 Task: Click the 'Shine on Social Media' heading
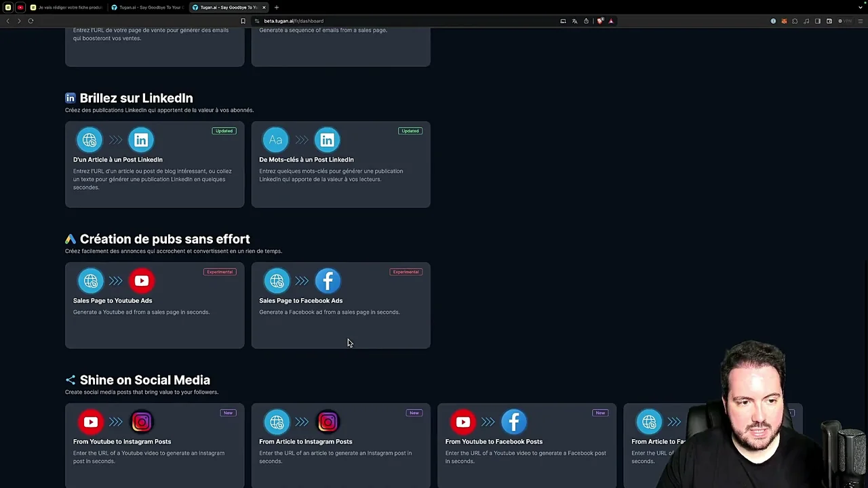(145, 380)
